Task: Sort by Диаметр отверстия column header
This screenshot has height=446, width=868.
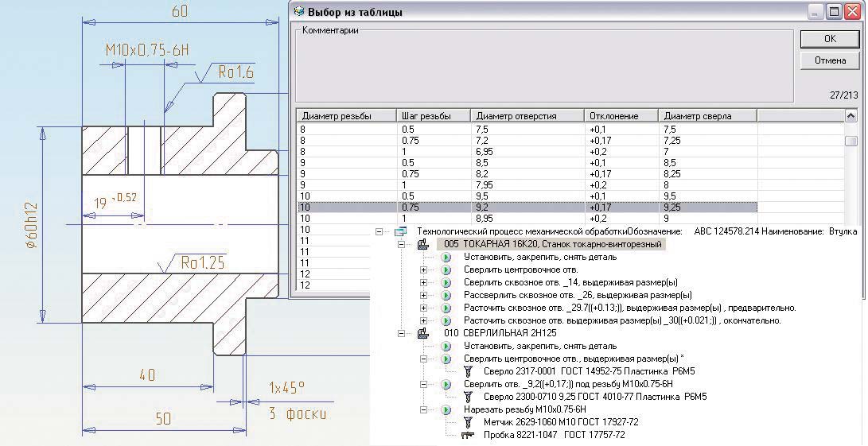Action: 527,116
